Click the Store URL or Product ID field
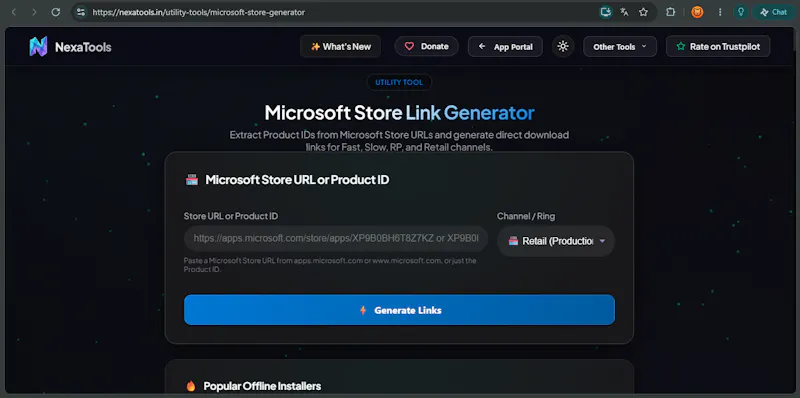The height and width of the screenshot is (398, 800). click(336, 239)
